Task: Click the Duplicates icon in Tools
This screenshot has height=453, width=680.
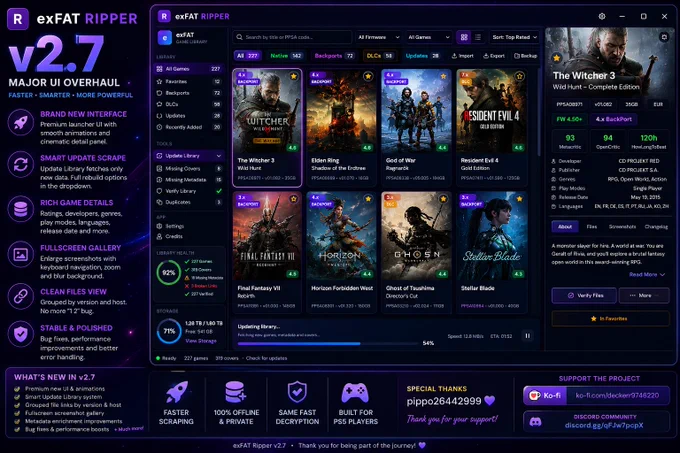Action: (x=159, y=202)
